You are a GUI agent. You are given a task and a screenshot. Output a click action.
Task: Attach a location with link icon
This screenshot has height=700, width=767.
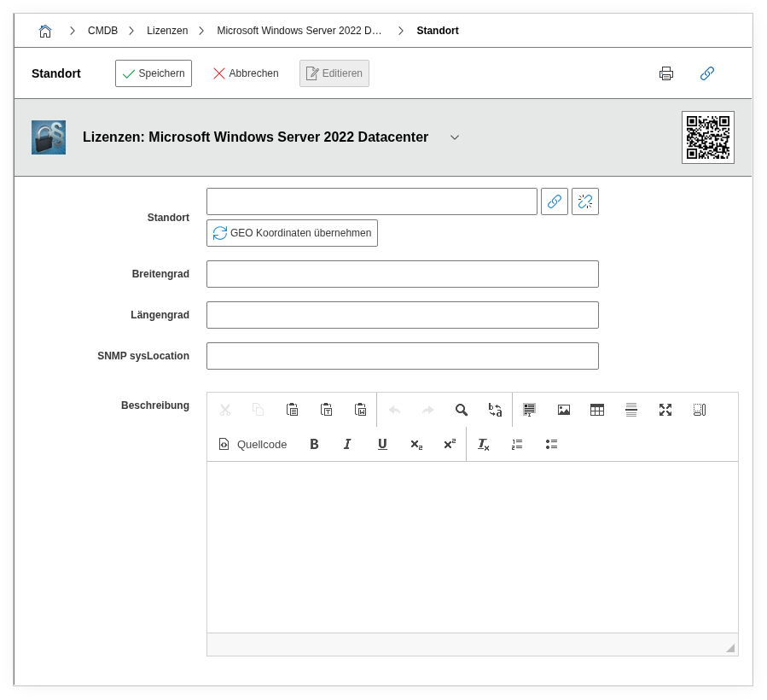pyautogui.click(x=555, y=201)
